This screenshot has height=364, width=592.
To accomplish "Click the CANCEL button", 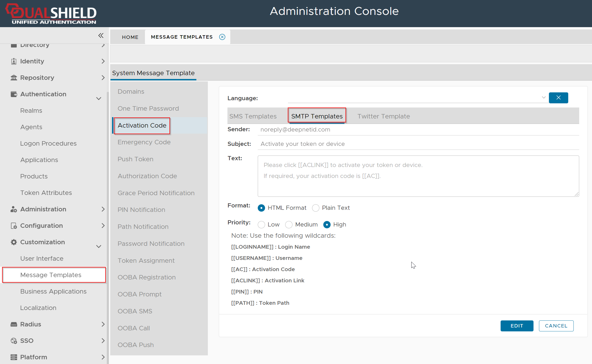I will [x=556, y=326].
